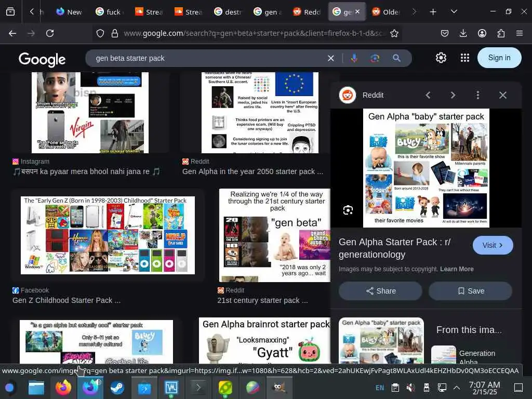Switch to the 'Redd' Reddit tab
Image resolution: width=532 pixels, height=399 pixels.
(x=307, y=12)
